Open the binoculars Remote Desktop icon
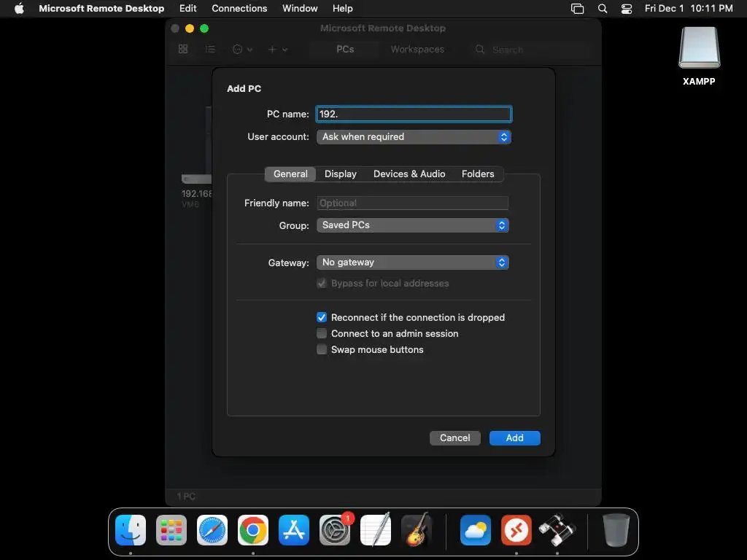This screenshot has width=747, height=560. click(x=557, y=530)
